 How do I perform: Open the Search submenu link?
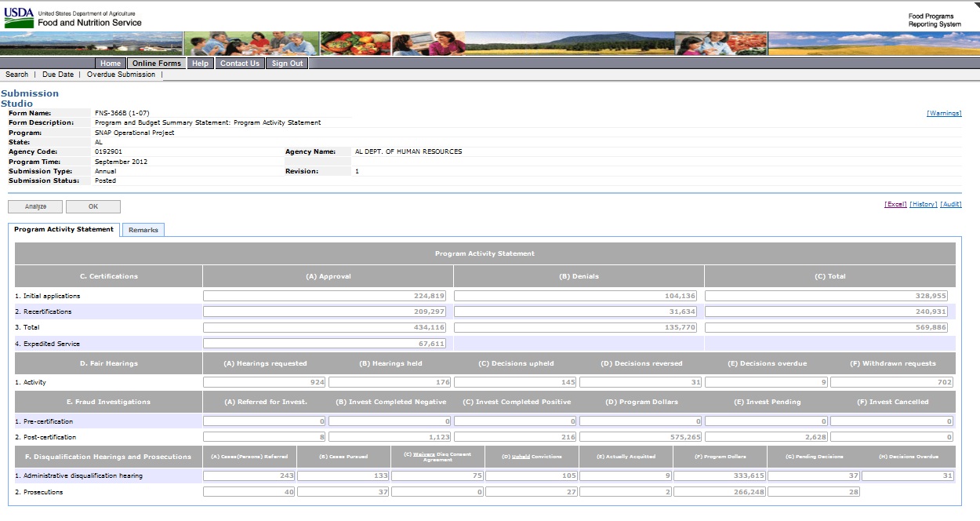click(x=16, y=75)
